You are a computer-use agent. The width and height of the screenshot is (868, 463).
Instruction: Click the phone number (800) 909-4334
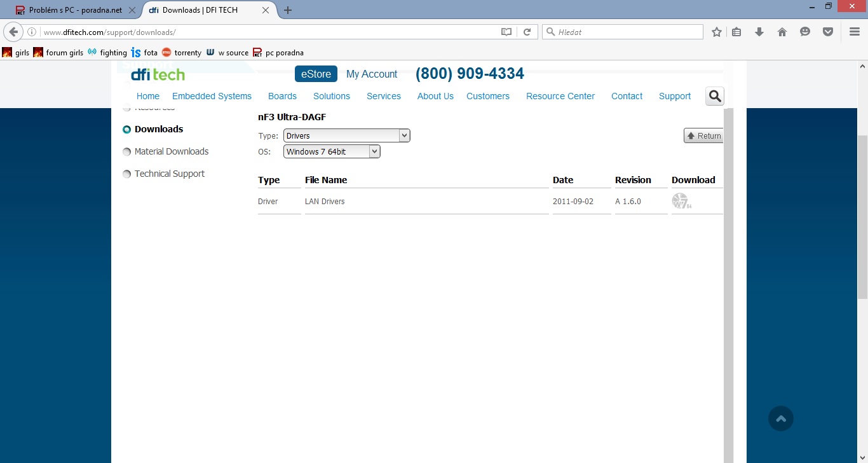pyautogui.click(x=470, y=74)
